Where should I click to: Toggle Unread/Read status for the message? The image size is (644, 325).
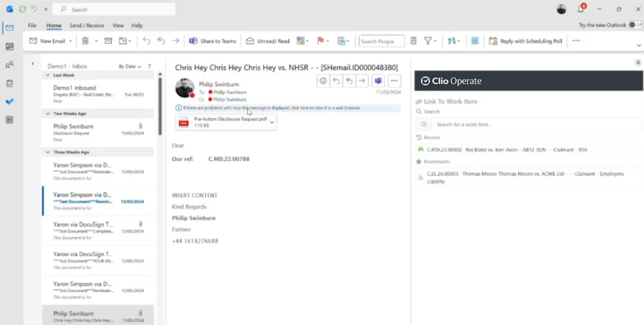click(268, 41)
